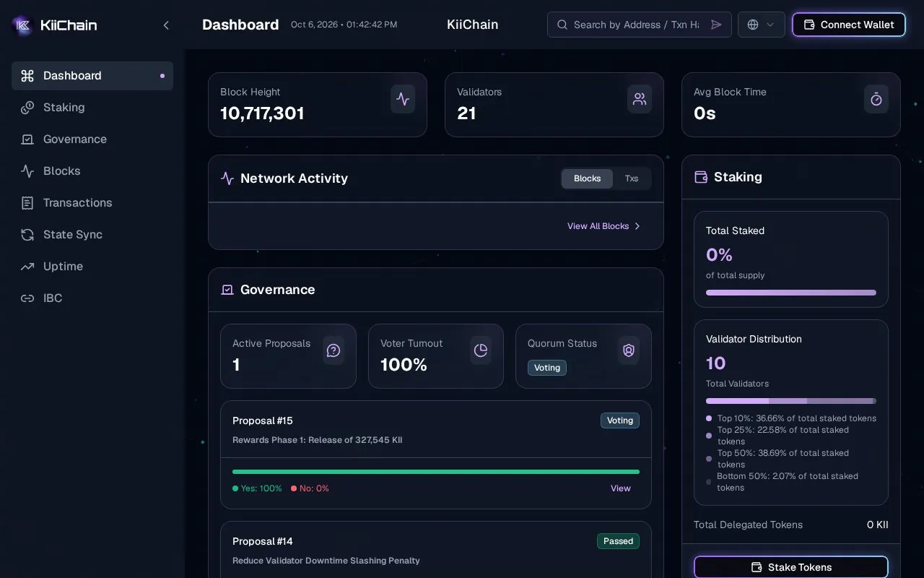Click the Validators people icon

(x=640, y=99)
